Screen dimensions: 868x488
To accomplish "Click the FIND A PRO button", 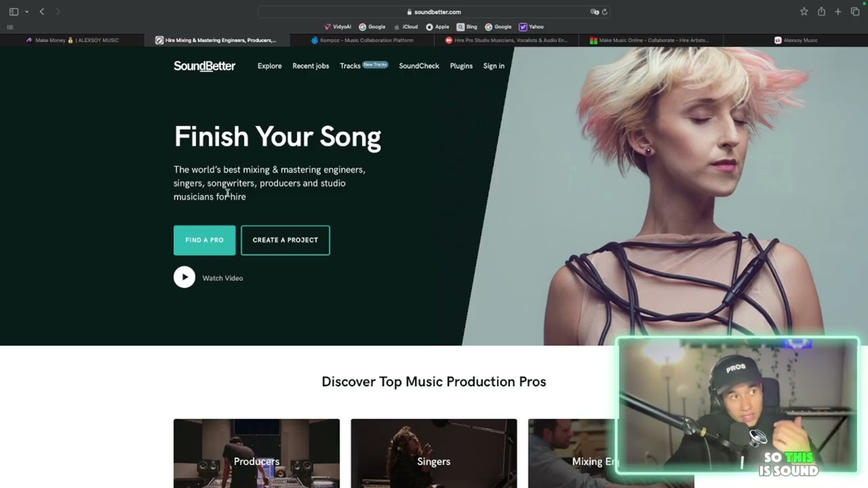I will [204, 240].
